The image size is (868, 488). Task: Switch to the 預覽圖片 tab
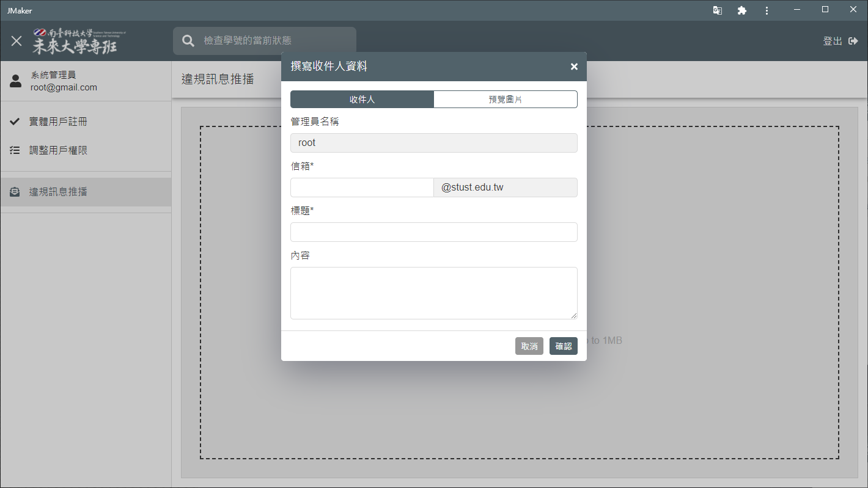(506, 100)
